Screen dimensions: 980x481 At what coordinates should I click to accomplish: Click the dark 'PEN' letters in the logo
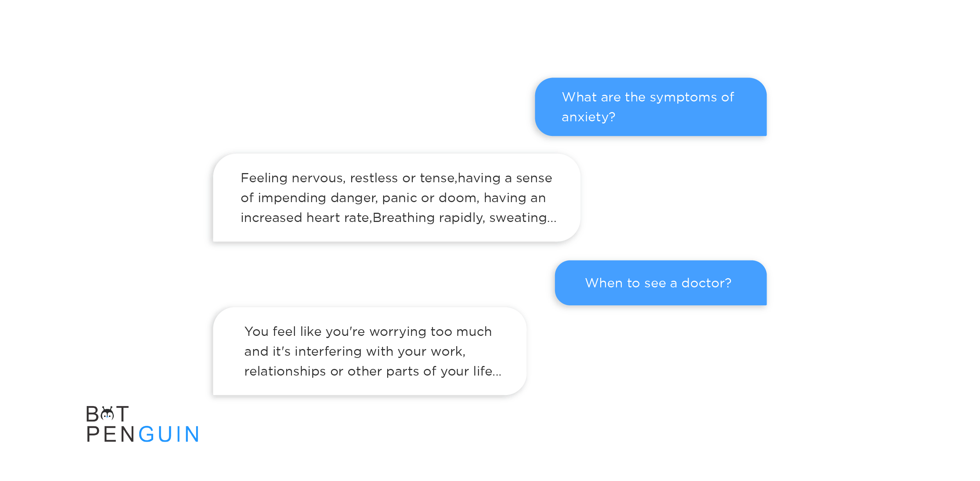pyautogui.click(x=111, y=434)
